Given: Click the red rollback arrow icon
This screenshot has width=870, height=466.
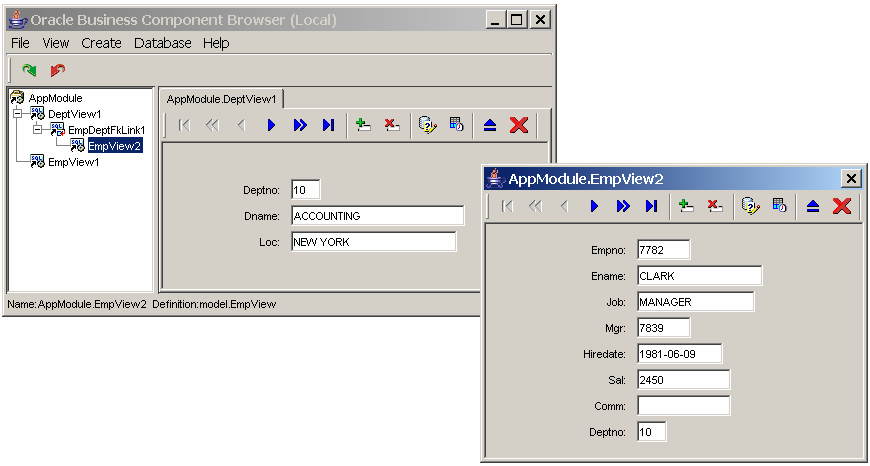Looking at the screenshot, I should coord(58,70).
